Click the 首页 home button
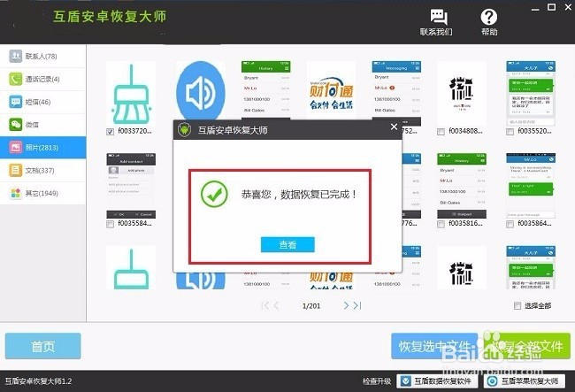 click(43, 346)
